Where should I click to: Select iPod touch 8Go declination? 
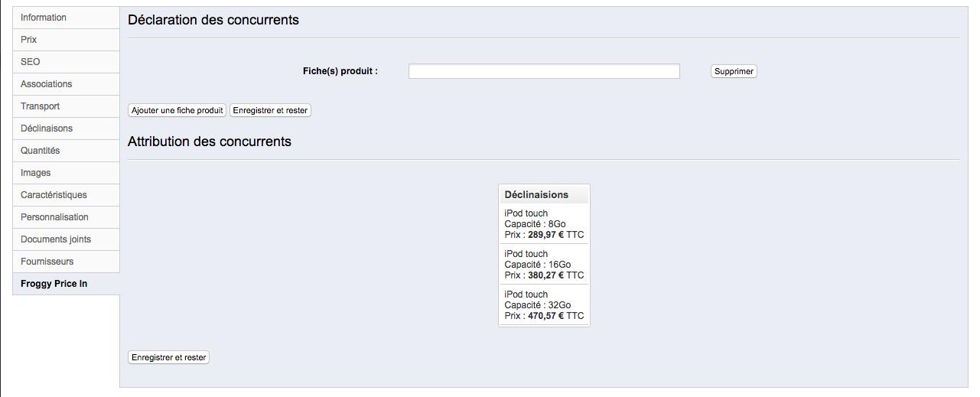[544, 224]
